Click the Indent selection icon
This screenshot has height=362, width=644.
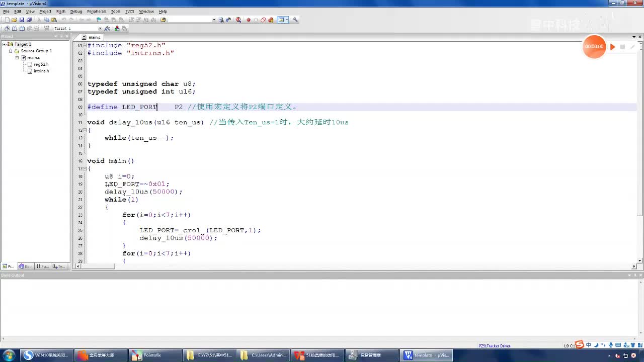tap(131, 20)
